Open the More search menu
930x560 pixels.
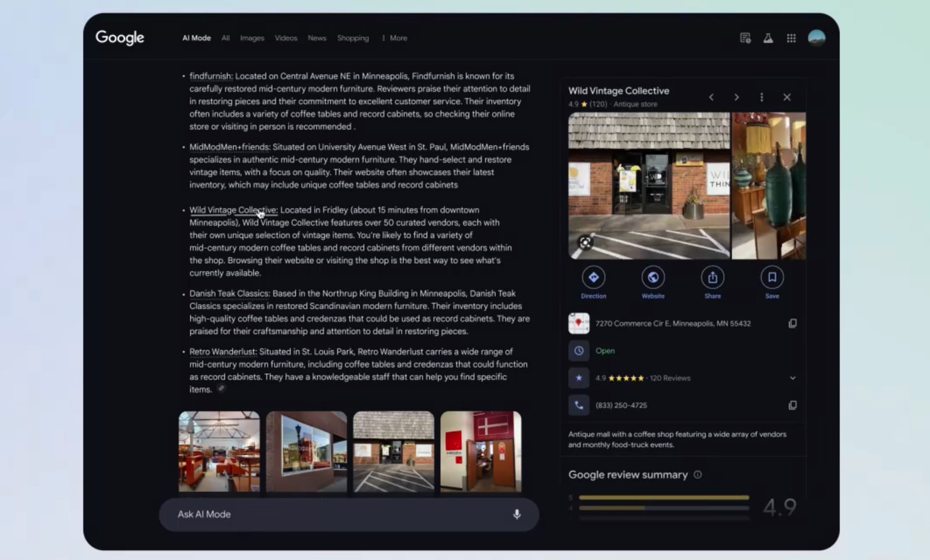394,38
